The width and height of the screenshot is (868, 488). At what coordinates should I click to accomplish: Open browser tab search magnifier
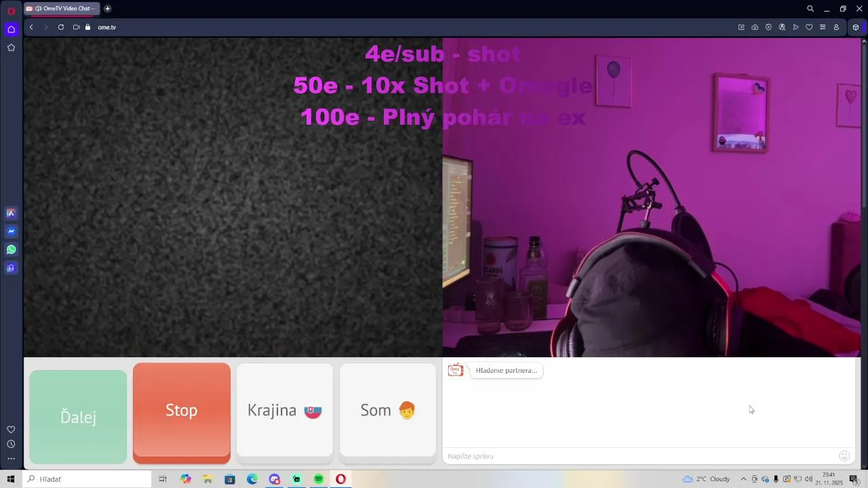(x=810, y=9)
